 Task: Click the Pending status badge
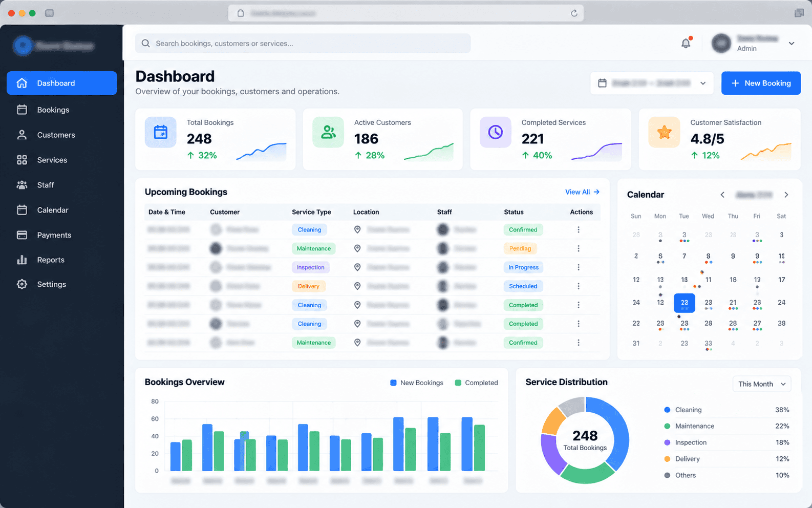(520, 248)
